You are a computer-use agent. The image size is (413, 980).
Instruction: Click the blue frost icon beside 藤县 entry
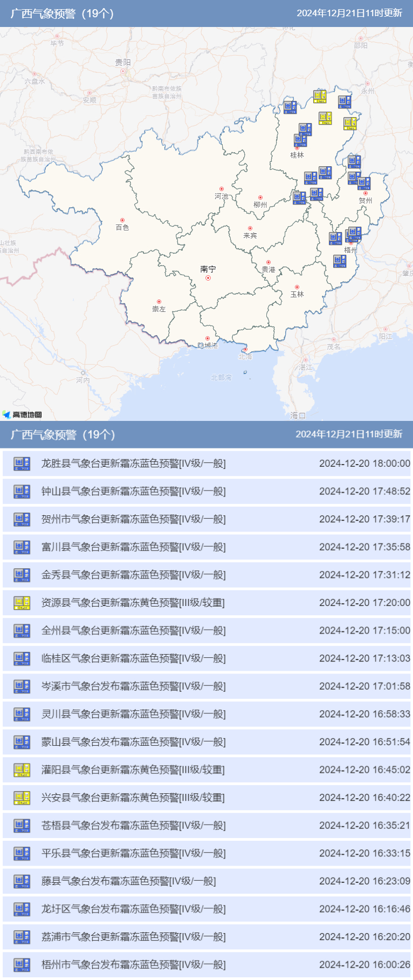pos(22,881)
